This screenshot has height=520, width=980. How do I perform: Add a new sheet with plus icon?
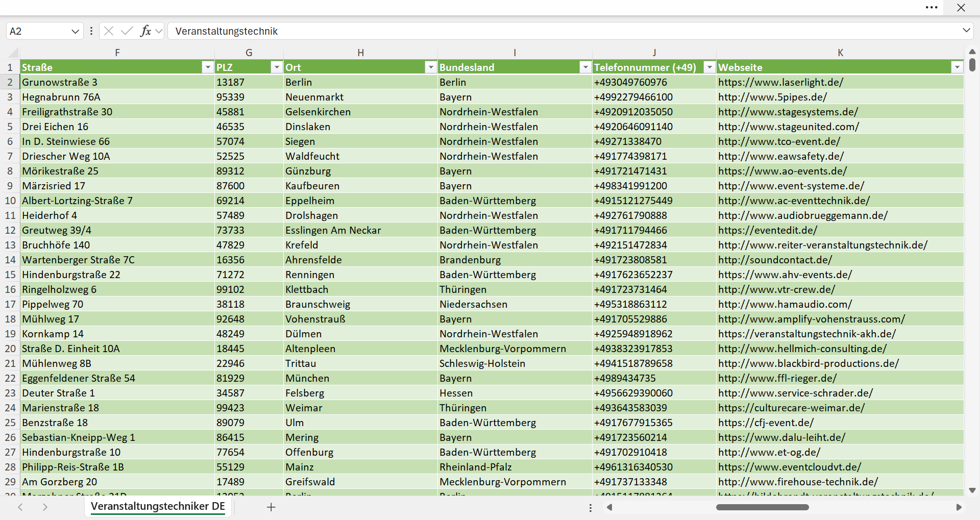(x=271, y=507)
